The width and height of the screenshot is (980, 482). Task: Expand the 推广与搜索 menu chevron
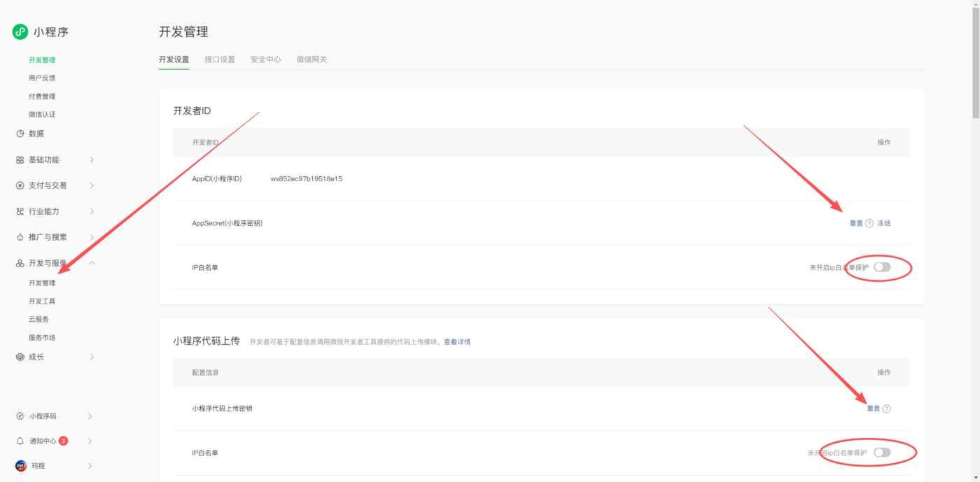pyautogui.click(x=92, y=237)
